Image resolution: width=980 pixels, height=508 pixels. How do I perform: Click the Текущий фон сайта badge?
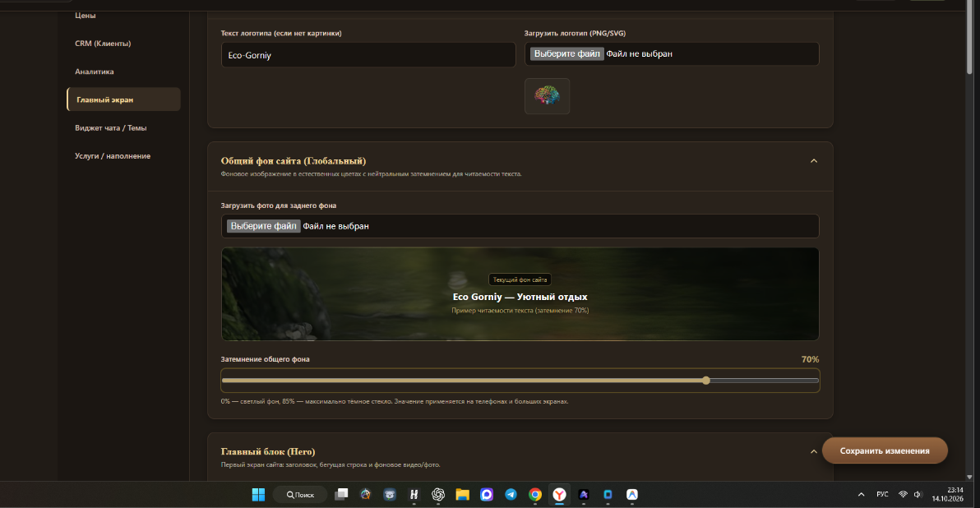(520, 280)
